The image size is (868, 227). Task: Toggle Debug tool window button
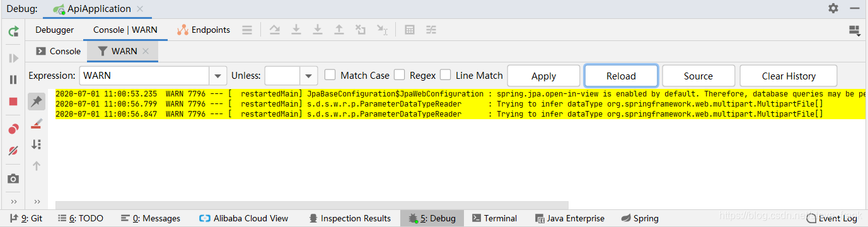432,218
